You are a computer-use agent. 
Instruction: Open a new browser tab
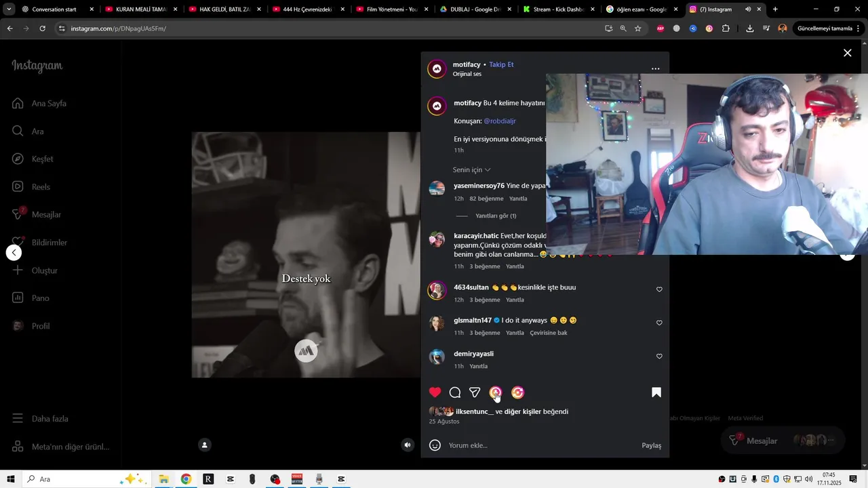(x=775, y=9)
